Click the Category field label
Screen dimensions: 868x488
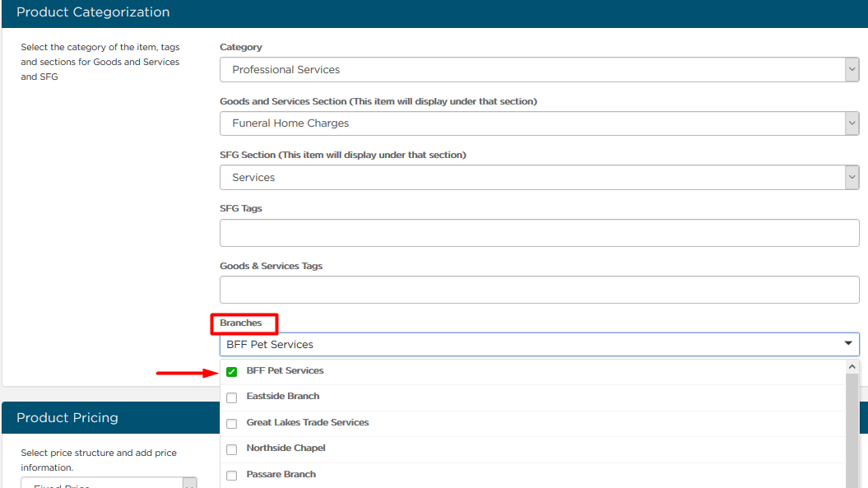pos(241,47)
